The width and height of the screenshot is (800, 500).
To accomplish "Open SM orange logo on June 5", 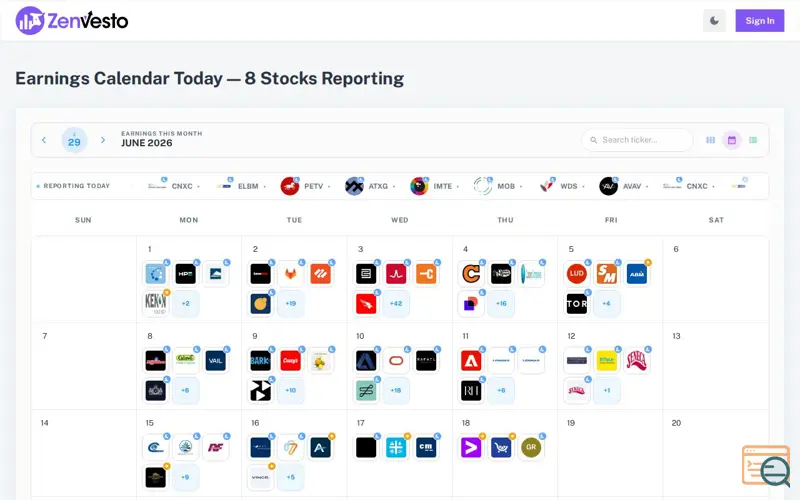I will 607,274.
